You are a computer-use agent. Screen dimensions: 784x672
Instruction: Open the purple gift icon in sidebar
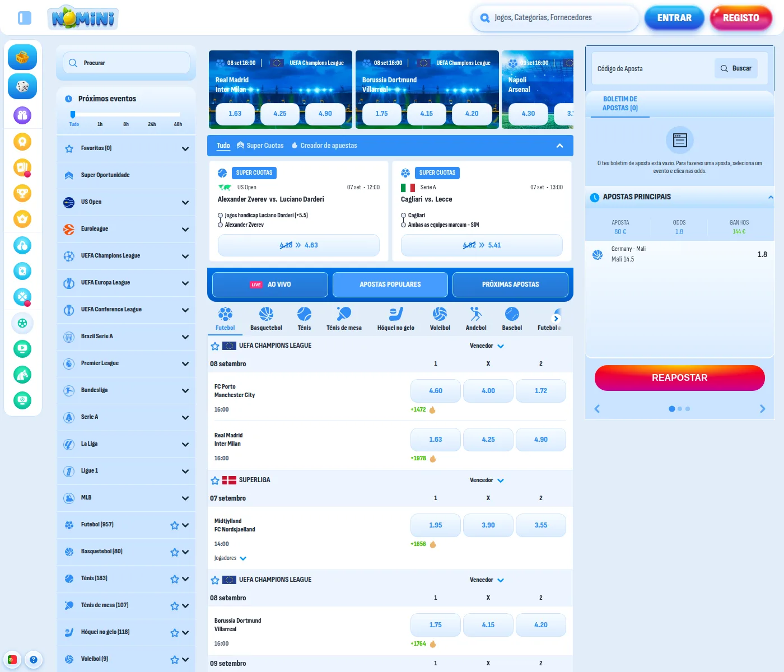22,115
